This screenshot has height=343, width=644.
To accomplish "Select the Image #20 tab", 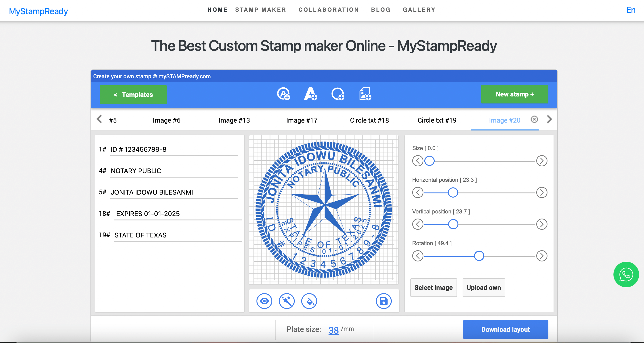I will click(x=504, y=120).
